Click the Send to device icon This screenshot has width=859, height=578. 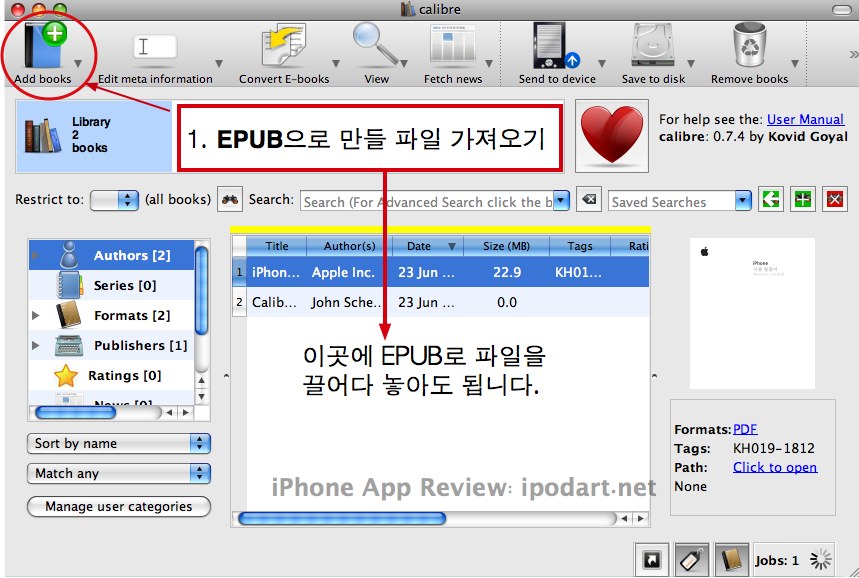click(x=556, y=46)
